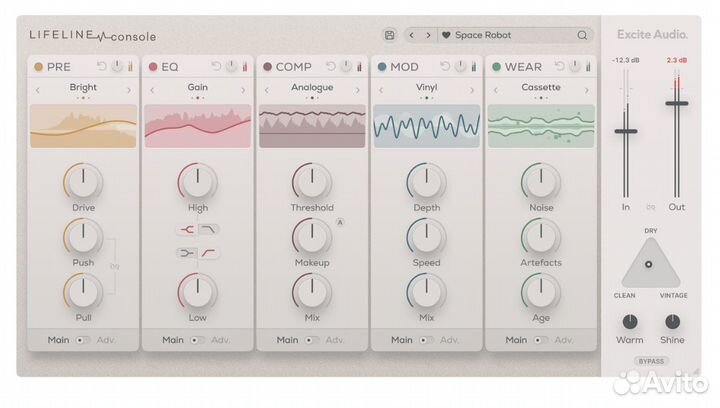Toggle the WEAR module power dot
720x408 pixels.
pos(496,67)
